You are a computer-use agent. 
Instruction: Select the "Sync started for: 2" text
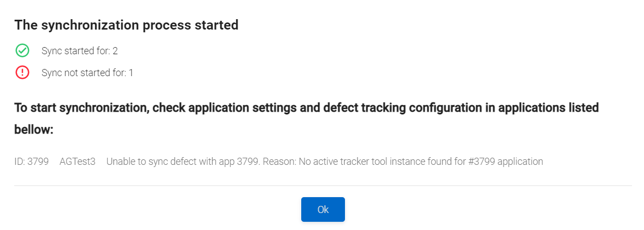coord(80,51)
